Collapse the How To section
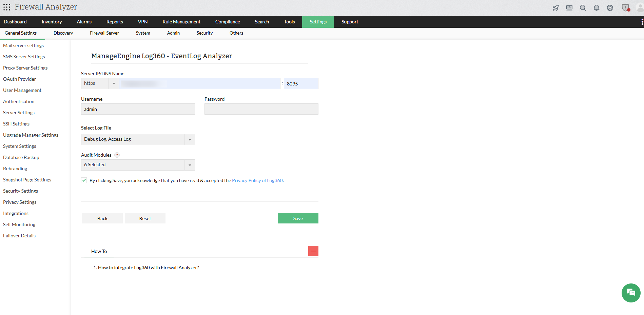This screenshot has height=315, width=644. pyautogui.click(x=313, y=251)
